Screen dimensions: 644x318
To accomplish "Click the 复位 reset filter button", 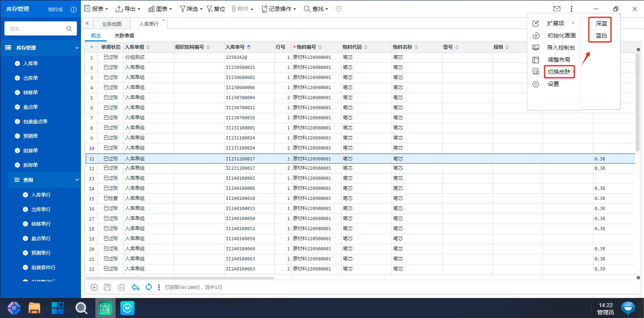I will click(216, 9).
